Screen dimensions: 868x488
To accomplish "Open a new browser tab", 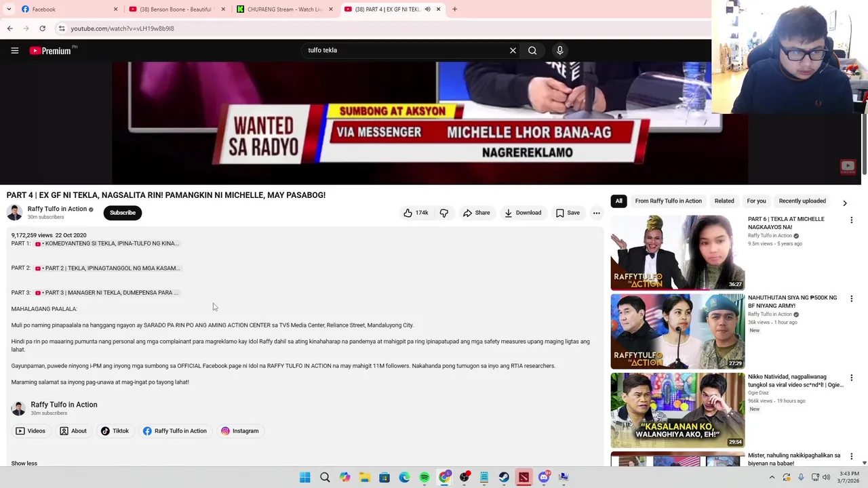I will click(454, 9).
